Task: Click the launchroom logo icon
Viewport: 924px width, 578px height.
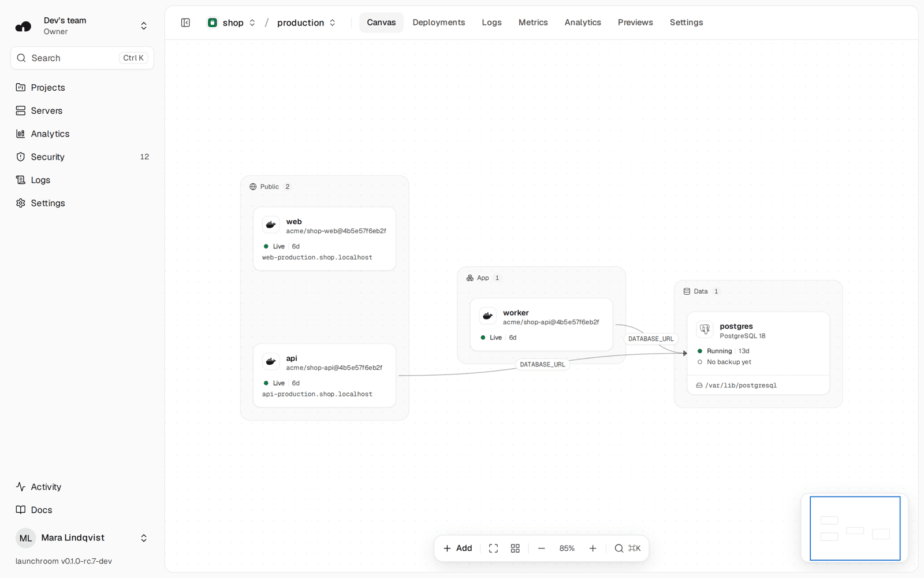Action: 23,26
